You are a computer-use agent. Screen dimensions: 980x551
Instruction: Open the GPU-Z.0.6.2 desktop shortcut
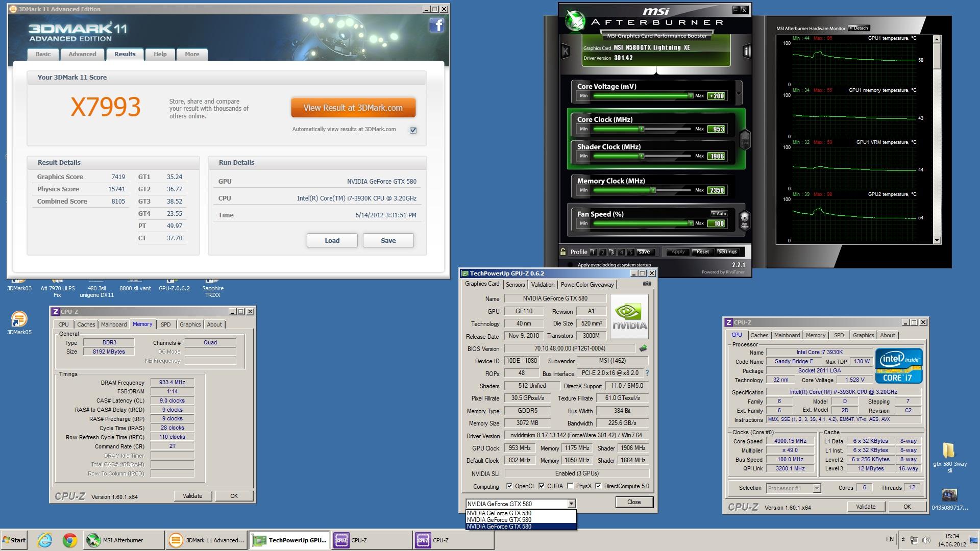tap(174, 285)
